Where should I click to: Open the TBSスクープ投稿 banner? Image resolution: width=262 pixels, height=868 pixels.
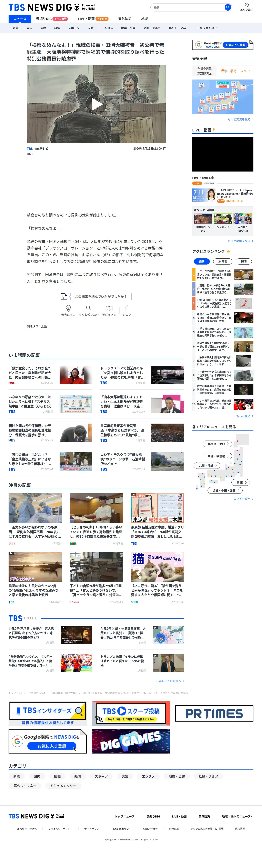click(131, 713)
